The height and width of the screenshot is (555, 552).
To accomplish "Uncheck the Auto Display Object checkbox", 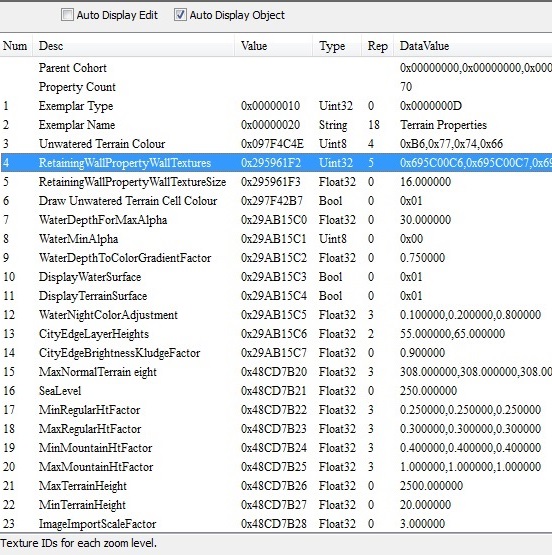I will (180, 15).
